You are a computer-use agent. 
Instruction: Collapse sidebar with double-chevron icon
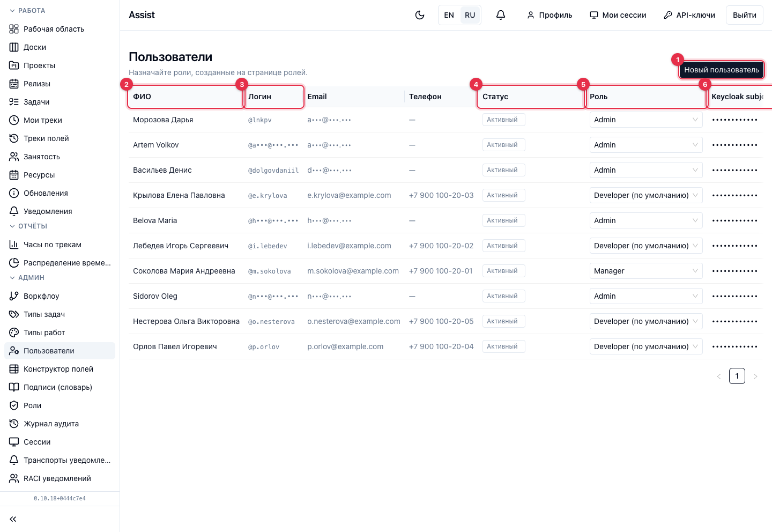click(13, 519)
